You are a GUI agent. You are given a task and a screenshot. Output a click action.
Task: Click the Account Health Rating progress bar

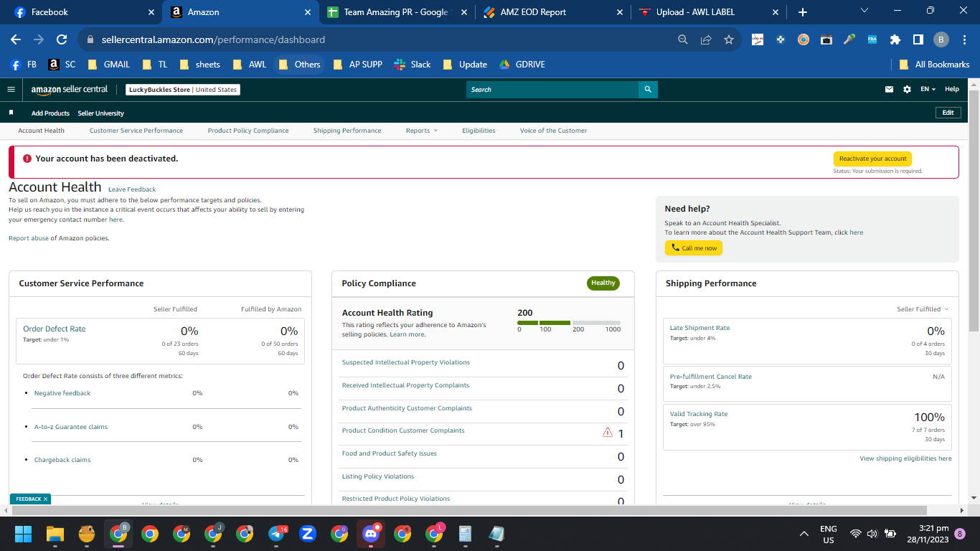pyautogui.click(x=569, y=323)
